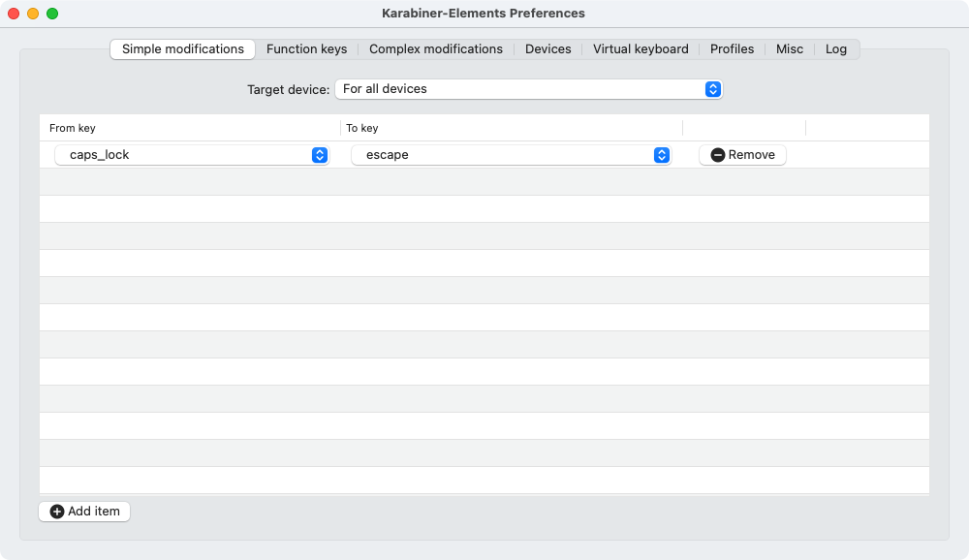Select the Misc tab

point(790,49)
